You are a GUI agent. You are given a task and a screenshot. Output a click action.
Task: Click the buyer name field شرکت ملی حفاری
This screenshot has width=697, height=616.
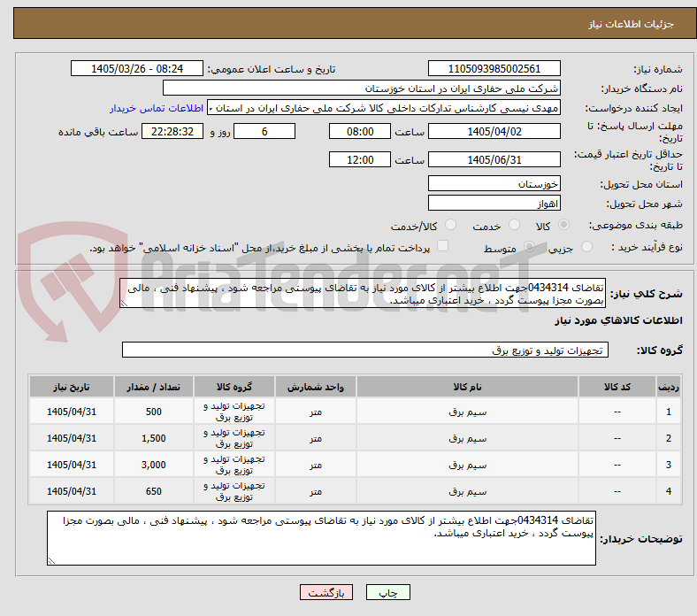(362, 89)
